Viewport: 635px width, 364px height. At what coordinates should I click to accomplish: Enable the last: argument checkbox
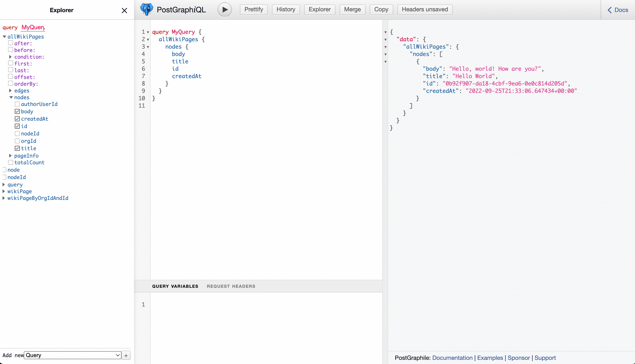pos(10,70)
